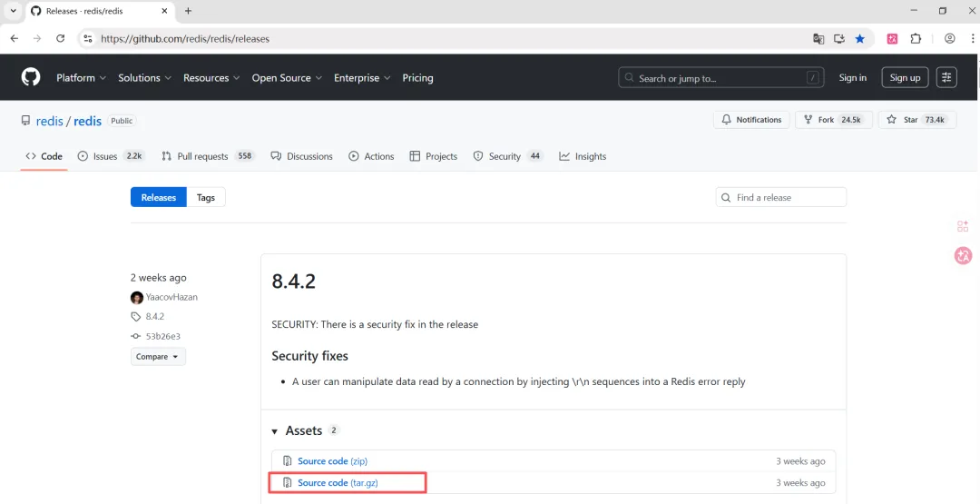Download Source code (zip)
The width and height of the screenshot is (980, 504).
click(332, 460)
